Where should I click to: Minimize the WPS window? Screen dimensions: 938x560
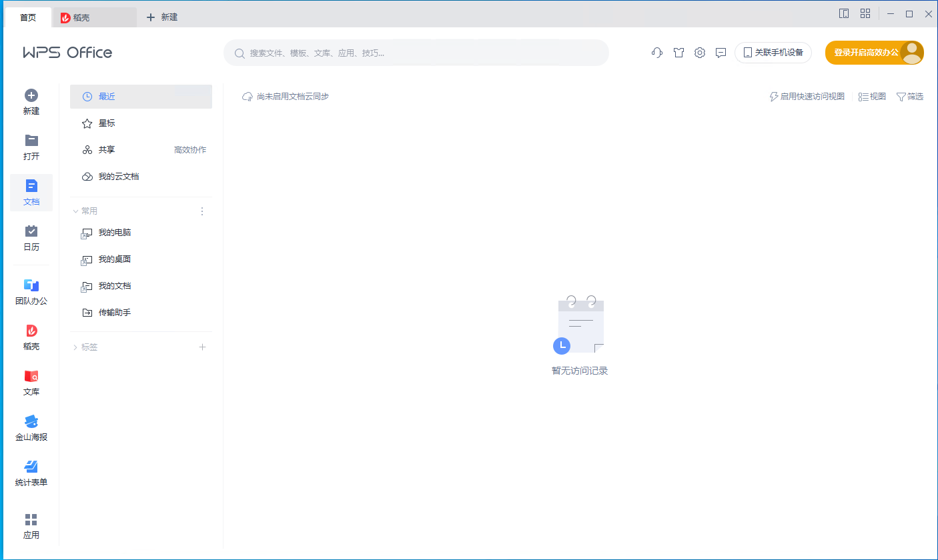(x=891, y=13)
